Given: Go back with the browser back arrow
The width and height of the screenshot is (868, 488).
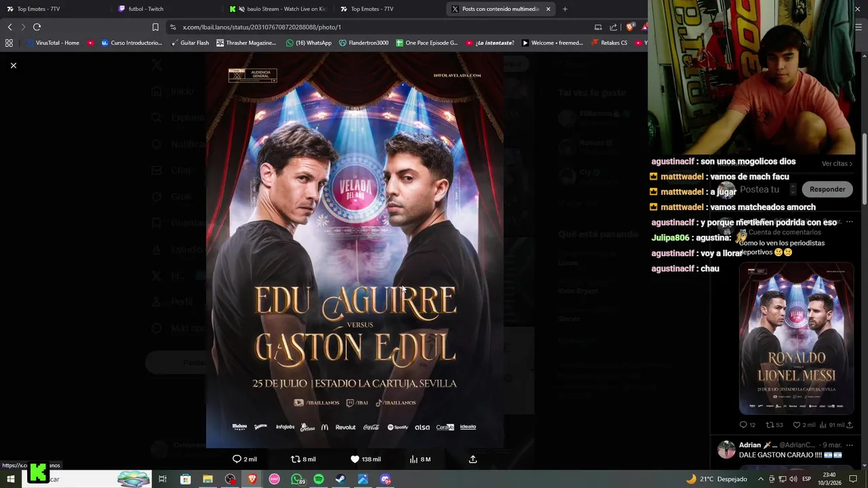Looking at the screenshot, I should [9, 27].
